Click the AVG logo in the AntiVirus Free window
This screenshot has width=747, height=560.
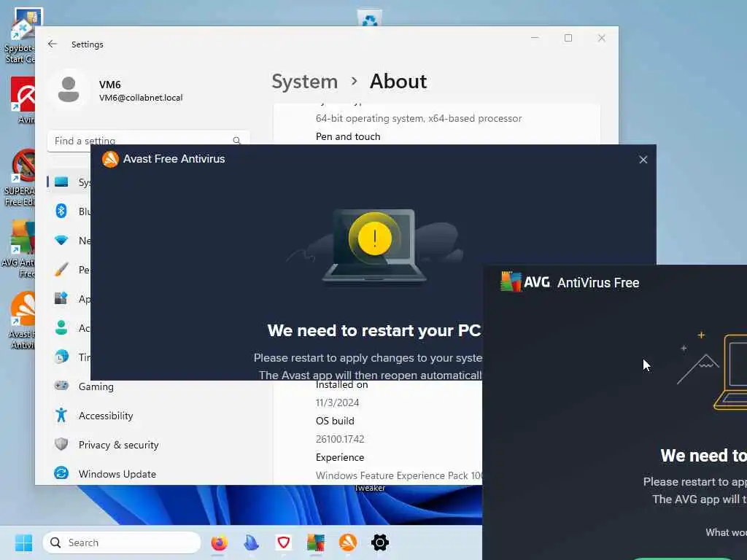point(525,282)
